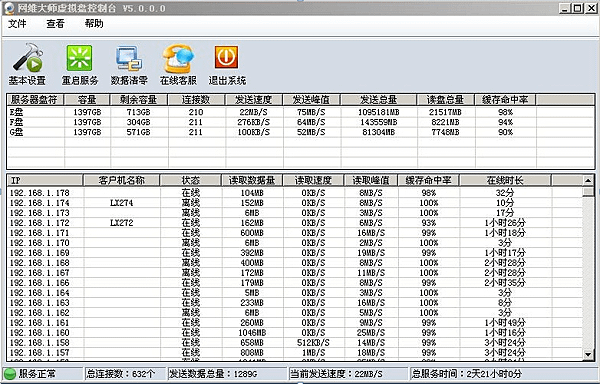Select client row 192.168.1.161
This screenshot has height=384, width=600.
pyautogui.click(x=295, y=322)
